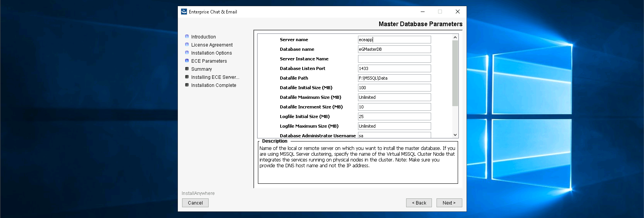Click the Summary step bullet icon
The height and width of the screenshot is (218, 644).
pyautogui.click(x=187, y=69)
